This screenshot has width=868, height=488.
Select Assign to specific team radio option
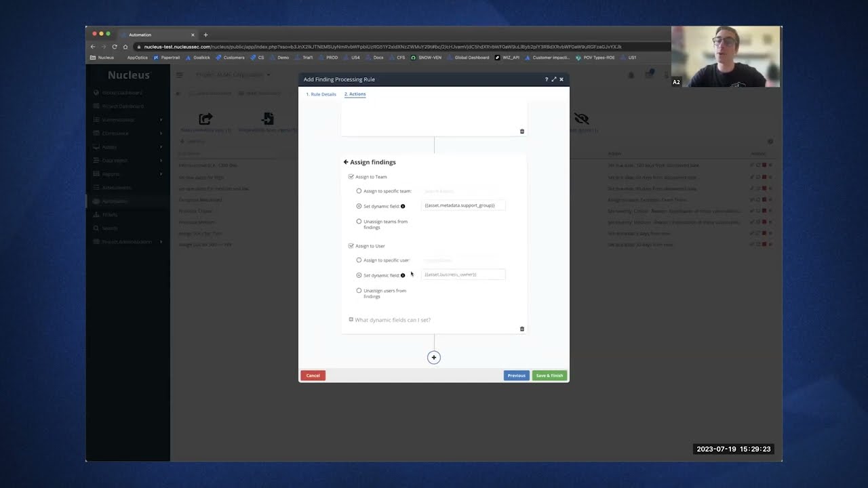click(x=359, y=191)
